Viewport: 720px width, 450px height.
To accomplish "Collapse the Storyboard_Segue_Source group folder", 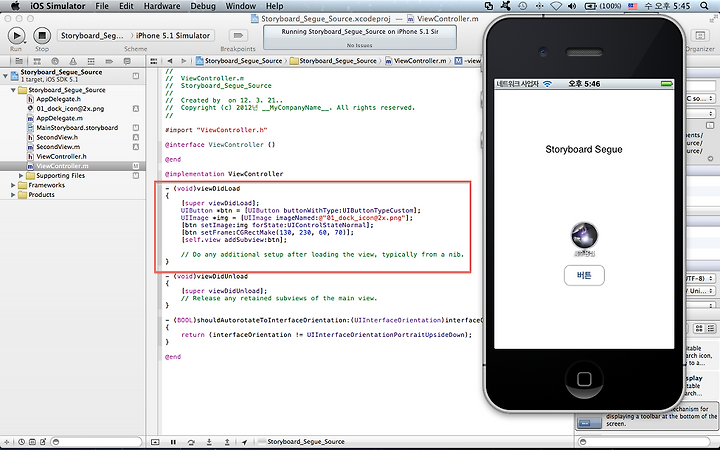I will click(13, 90).
